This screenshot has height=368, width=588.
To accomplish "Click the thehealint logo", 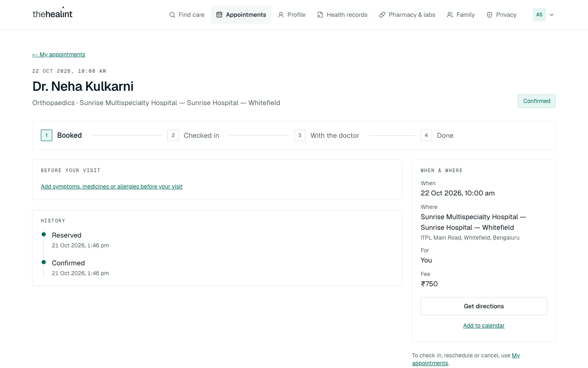I will 52,13.
